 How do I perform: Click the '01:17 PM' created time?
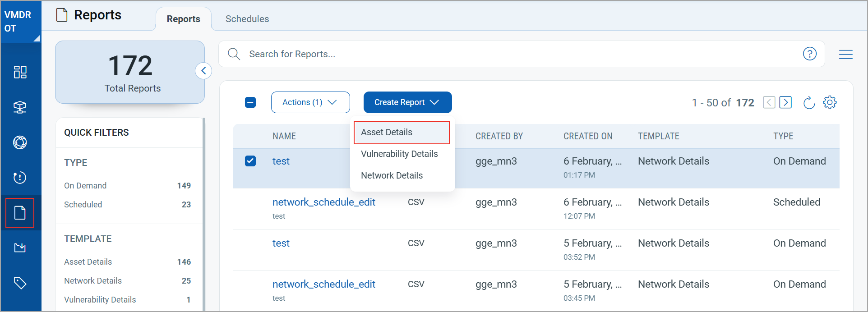click(579, 175)
